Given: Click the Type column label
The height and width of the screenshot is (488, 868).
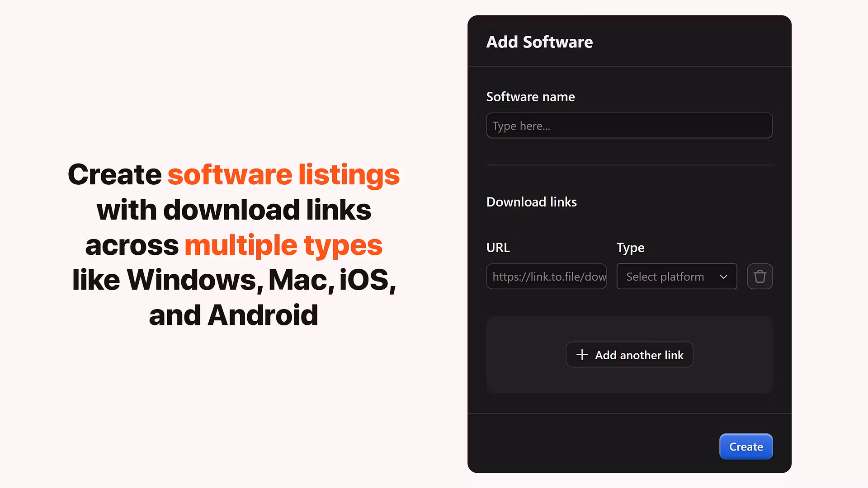Looking at the screenshot, I should click(x=630, y=248).
